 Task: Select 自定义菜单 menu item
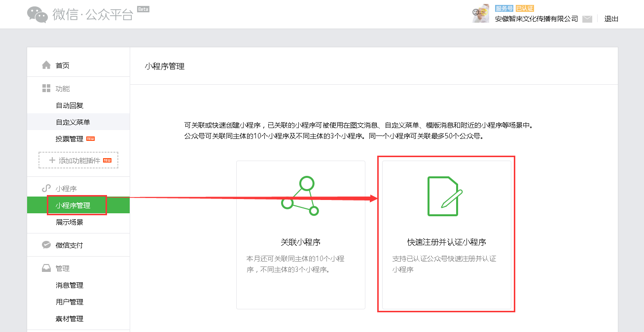coord(72,122)
